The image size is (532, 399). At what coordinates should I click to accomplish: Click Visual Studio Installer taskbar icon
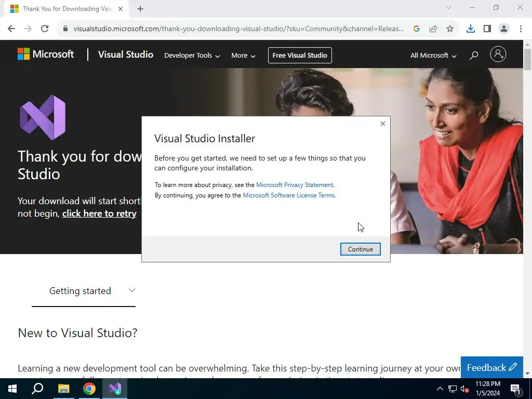coord(115,389)
